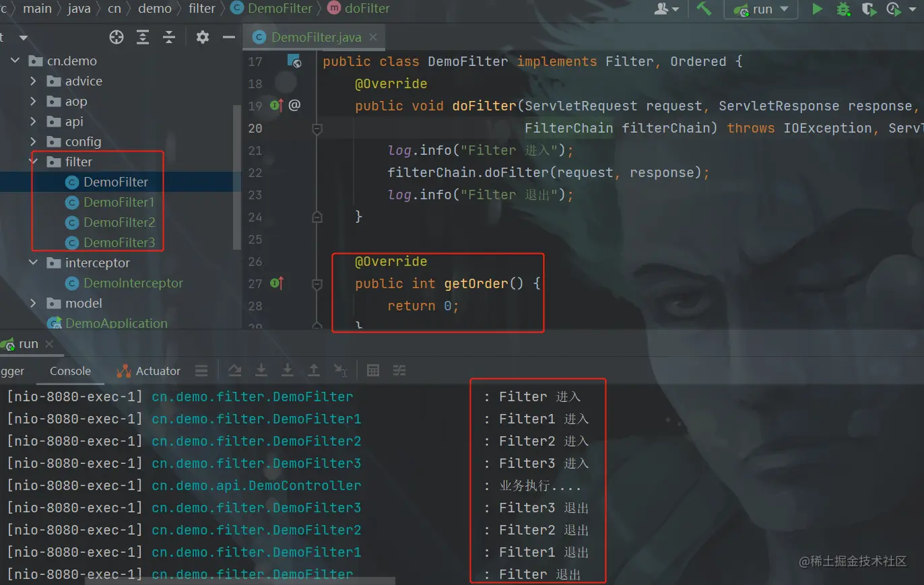Switch to the Console tab
Screen dimensions: 924x585
(70, 371)
